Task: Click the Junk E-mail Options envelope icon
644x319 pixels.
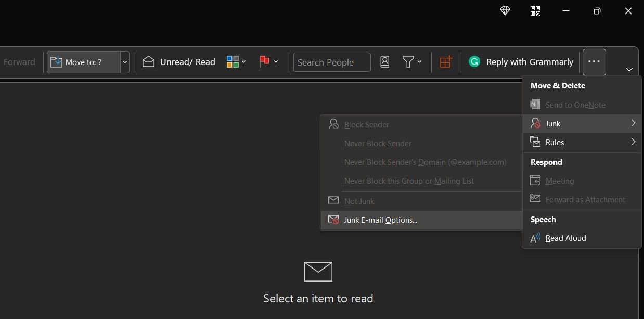Action: pos(333,220)
